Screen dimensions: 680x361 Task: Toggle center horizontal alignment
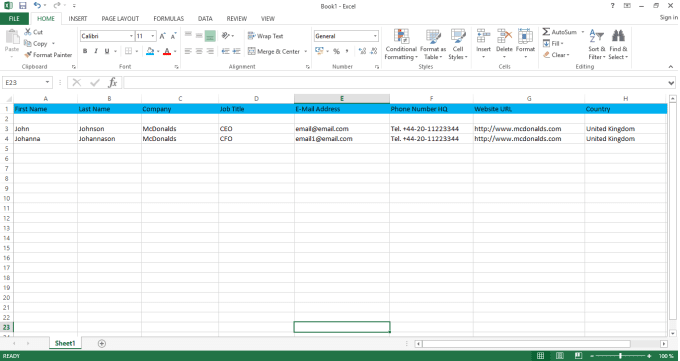(199, 51)
